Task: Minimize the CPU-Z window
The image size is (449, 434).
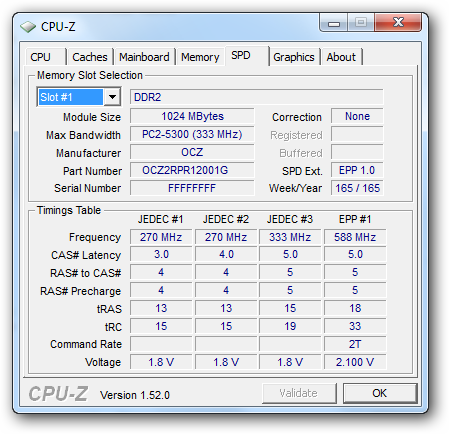Action: pyautogui.click(x=334, y=23)
